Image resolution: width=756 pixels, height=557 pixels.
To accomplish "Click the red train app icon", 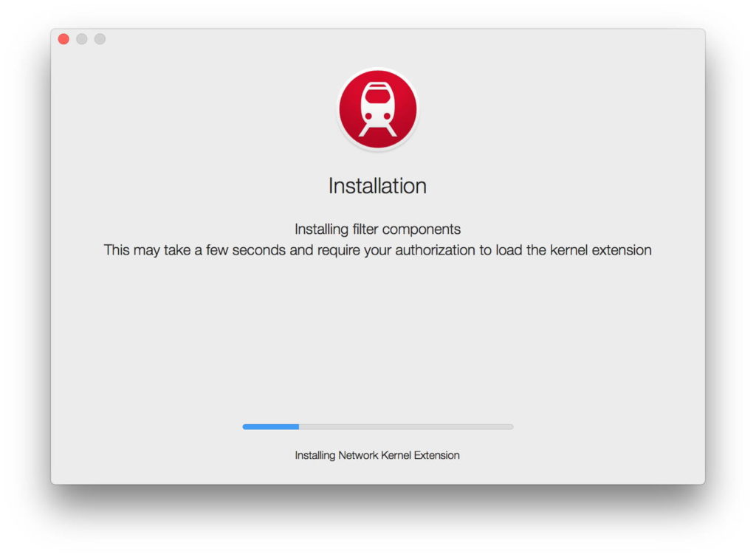I will 377,109.
